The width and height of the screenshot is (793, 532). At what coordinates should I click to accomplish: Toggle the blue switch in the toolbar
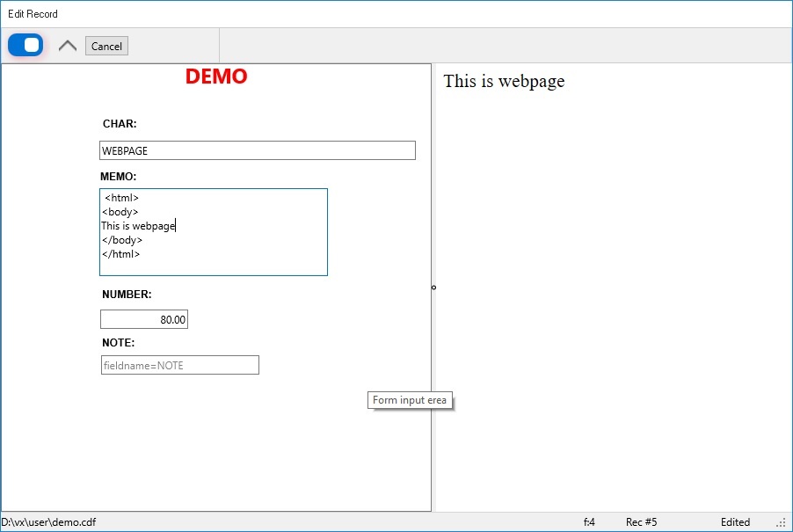pyautogui.click(x=25, y=45)
